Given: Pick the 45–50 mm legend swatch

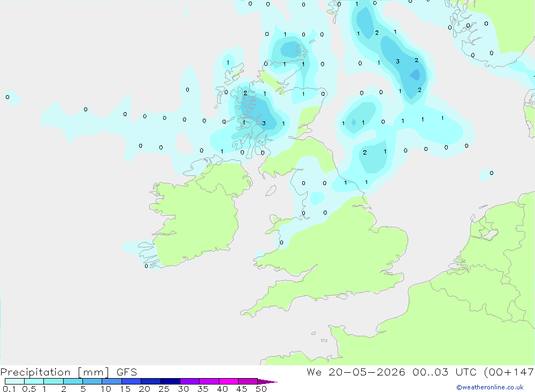Looking at the screenshot, I should 248,381.
